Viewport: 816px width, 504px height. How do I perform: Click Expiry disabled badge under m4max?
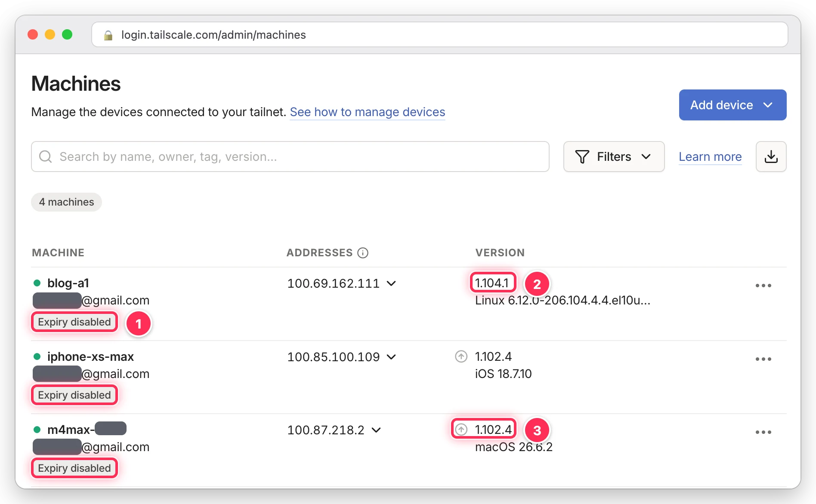74,468
